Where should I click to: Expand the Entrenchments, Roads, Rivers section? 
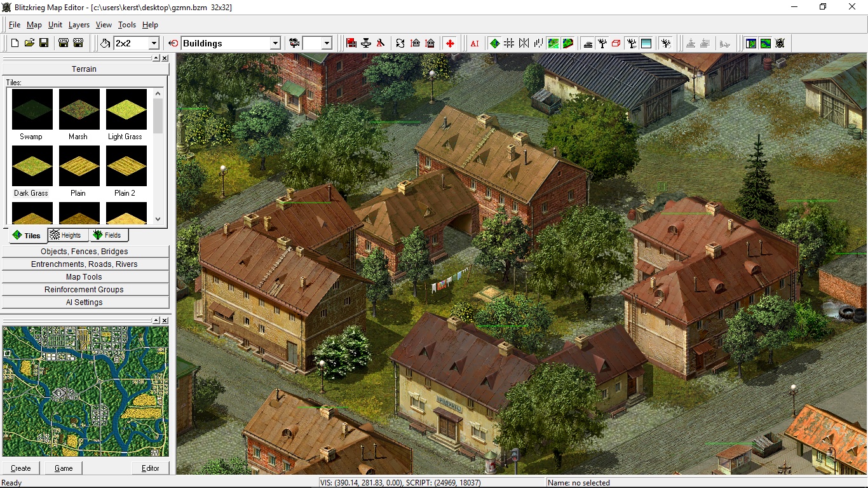click(85, 264)
